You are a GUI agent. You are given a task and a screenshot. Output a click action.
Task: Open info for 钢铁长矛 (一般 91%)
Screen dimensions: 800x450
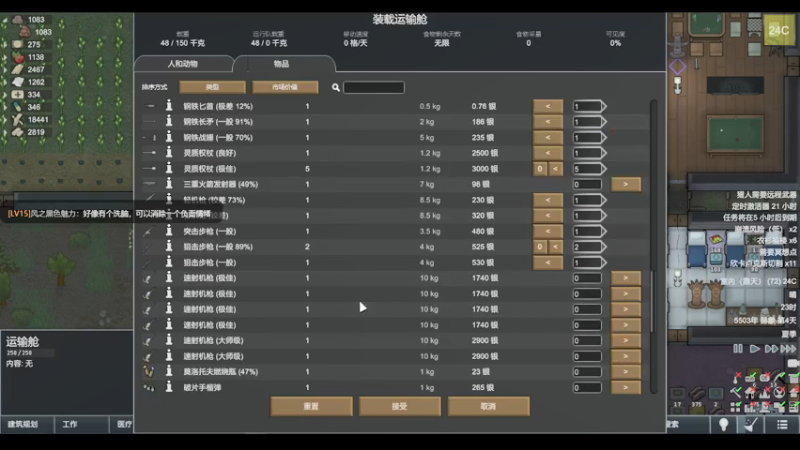[169, 121]
